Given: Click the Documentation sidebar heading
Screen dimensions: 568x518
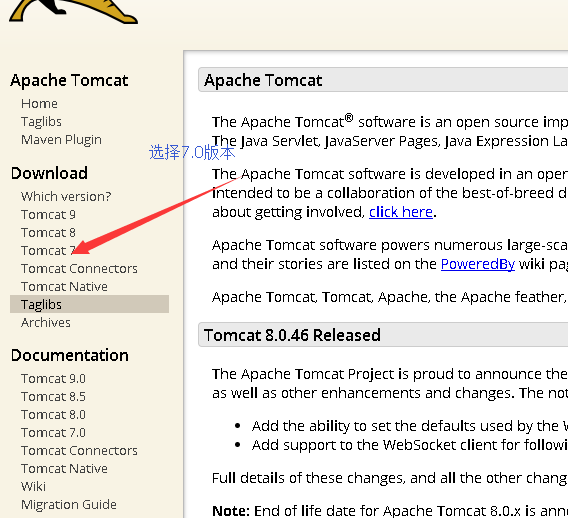Looking at the screenshot, I should pos(70,355).
